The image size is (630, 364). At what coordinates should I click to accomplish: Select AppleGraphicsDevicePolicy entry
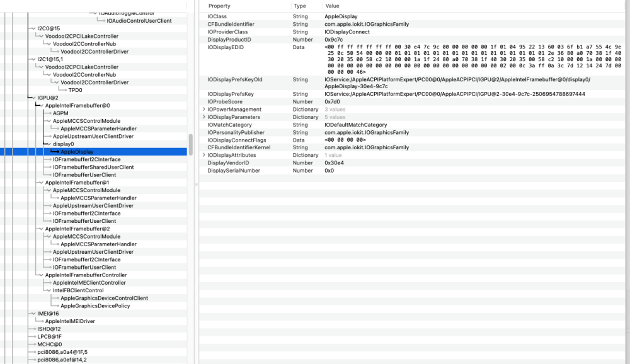[x=95, y=305]
